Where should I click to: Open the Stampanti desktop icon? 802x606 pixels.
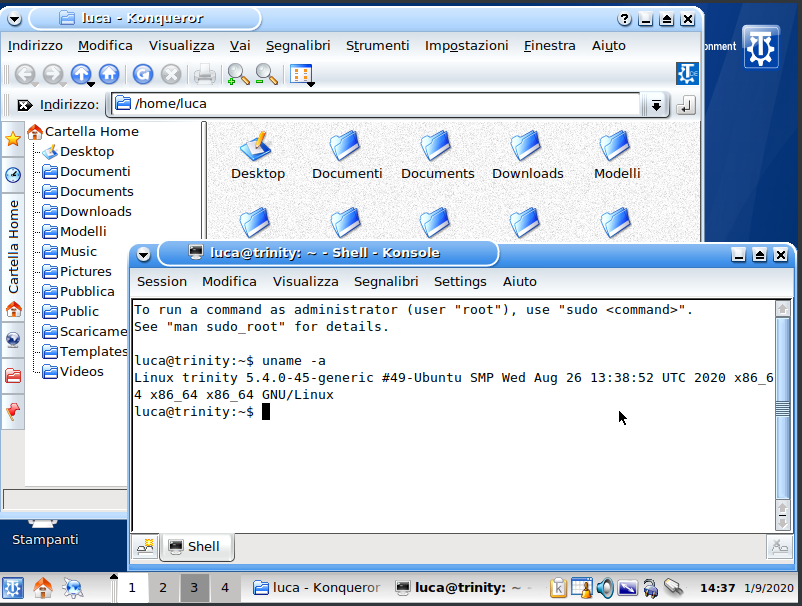(45, 532)
